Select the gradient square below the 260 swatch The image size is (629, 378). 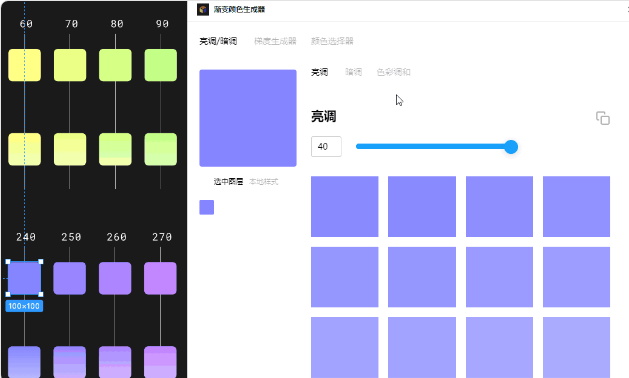[x=115, y=362]
